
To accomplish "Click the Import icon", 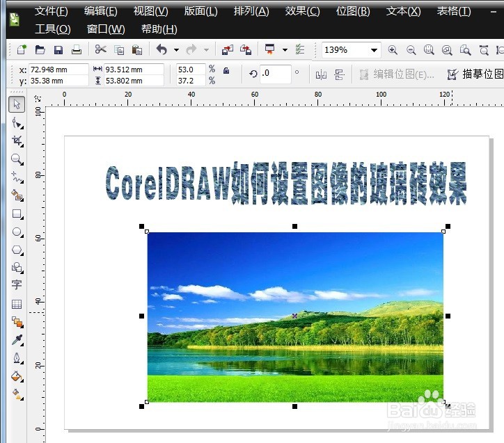I will pos(228,50).
